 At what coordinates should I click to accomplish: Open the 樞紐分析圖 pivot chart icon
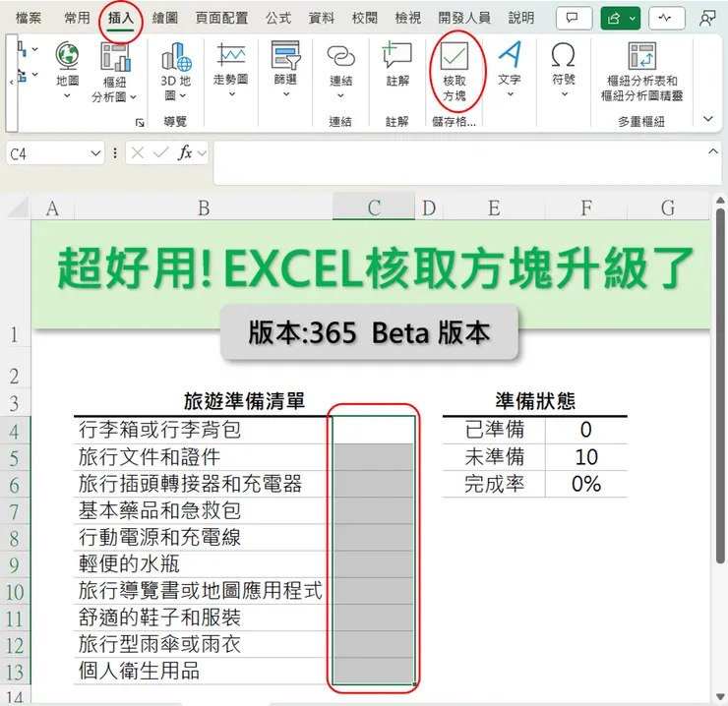(x=115, y=57)
